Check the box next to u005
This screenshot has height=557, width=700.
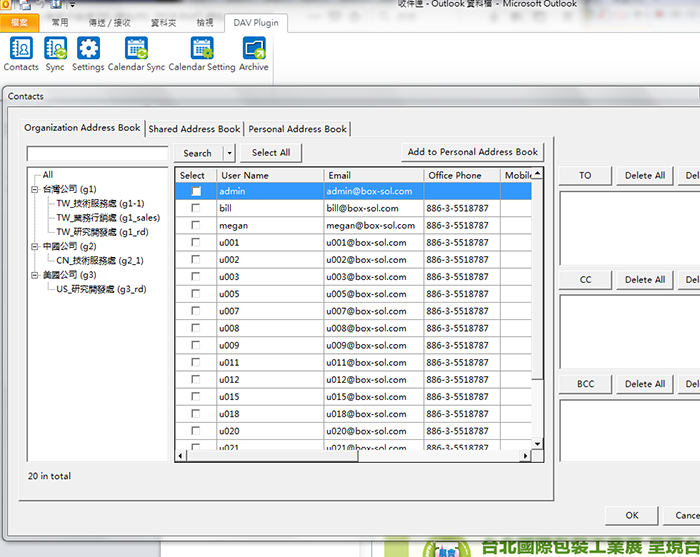point(196,294)
